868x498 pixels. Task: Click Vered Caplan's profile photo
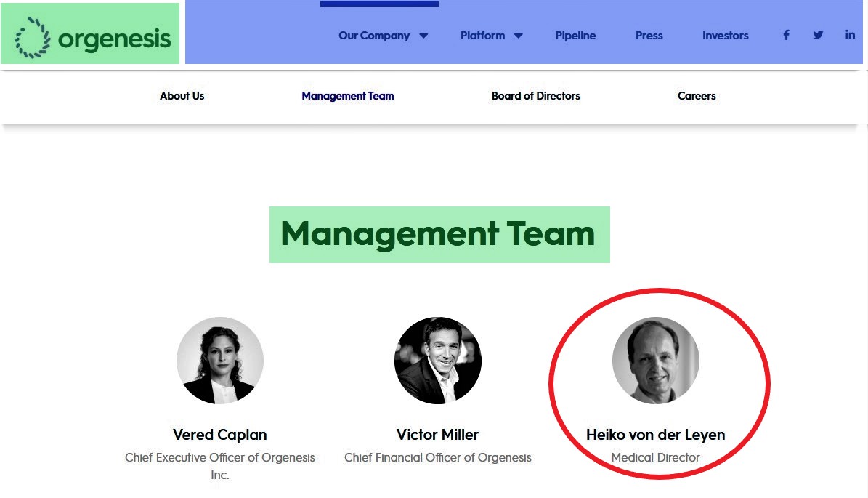coord(219,361)
